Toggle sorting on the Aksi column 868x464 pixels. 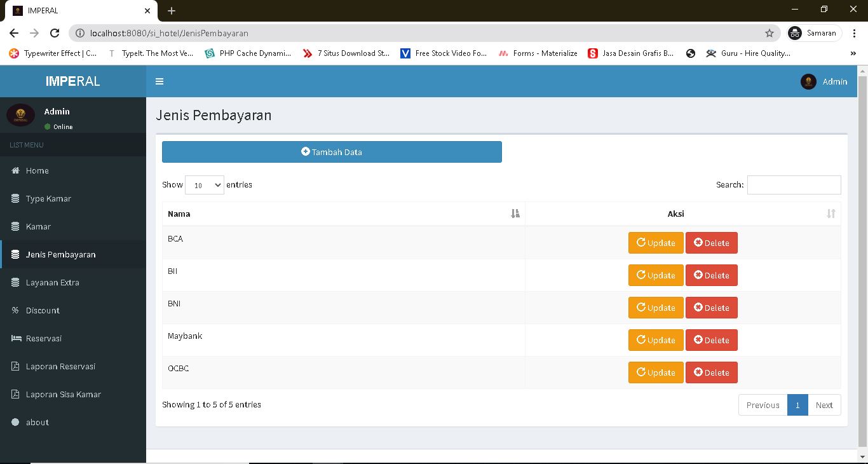point(831,214)
